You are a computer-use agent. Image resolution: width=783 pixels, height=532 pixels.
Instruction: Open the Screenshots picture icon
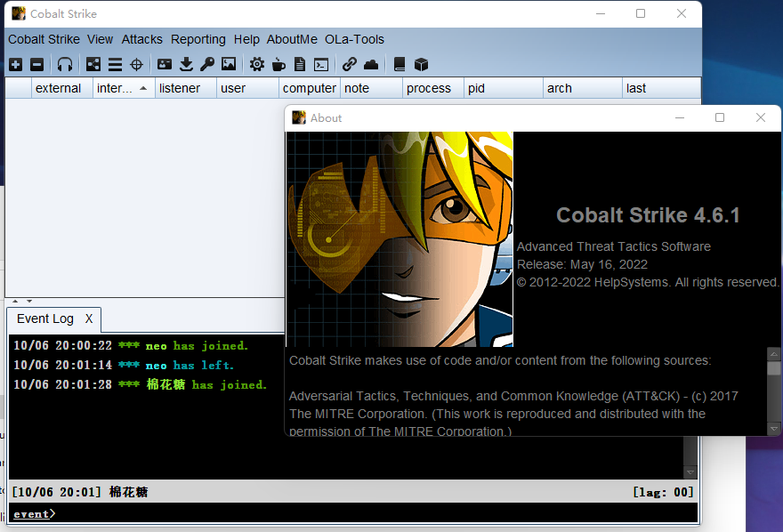[x=229, y=64]
